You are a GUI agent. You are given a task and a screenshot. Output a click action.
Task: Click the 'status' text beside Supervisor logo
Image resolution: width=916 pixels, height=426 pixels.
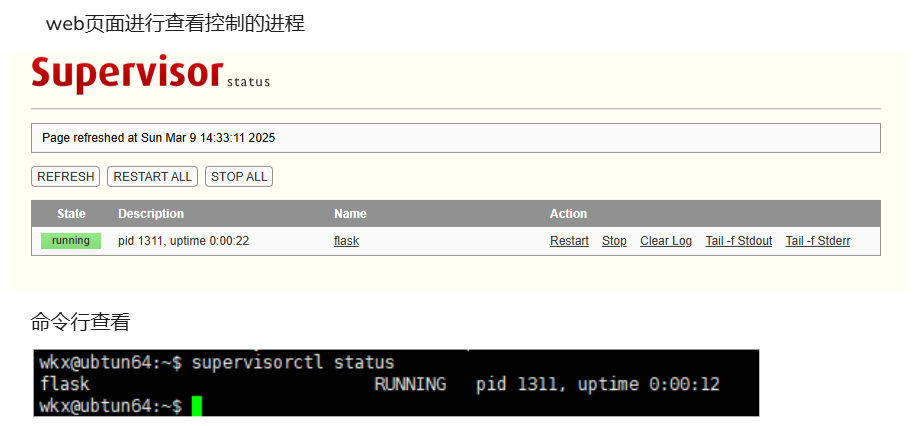click(248, 82)
